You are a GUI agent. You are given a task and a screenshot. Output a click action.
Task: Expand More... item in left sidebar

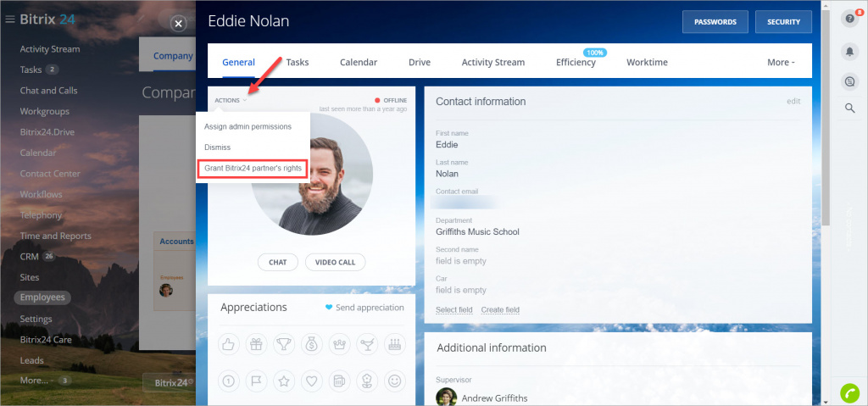coord(36,381)
